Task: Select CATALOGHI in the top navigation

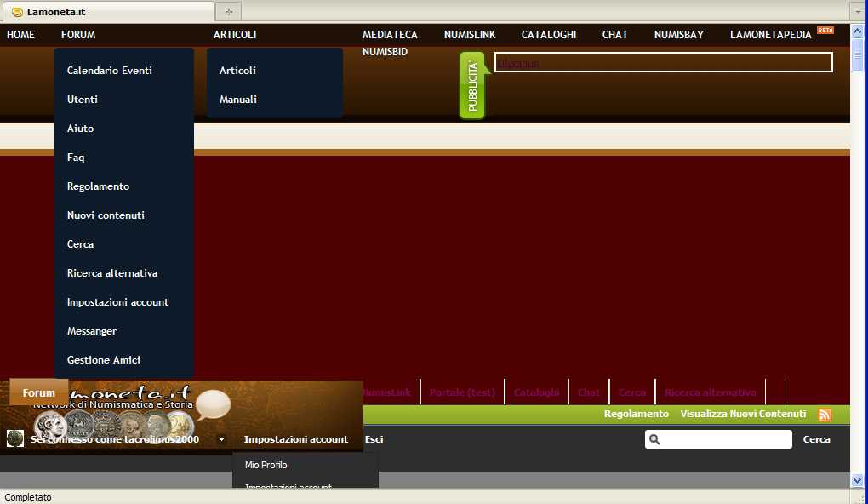Action: tap(549, 35)
